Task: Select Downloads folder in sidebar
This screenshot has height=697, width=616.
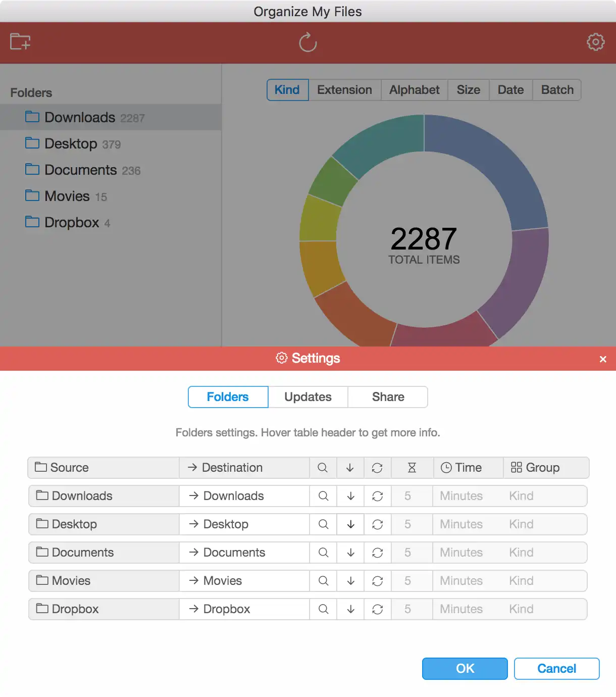Action: click(111, 117)
